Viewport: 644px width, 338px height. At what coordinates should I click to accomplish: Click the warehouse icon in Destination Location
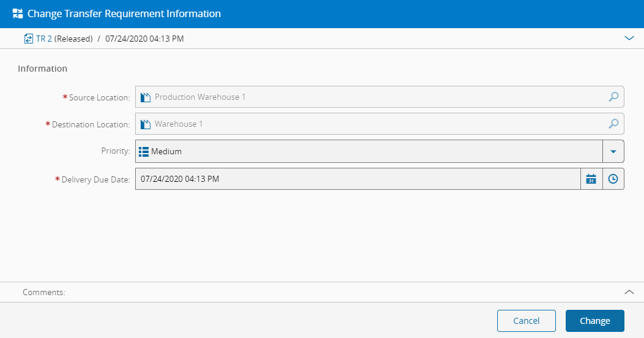[x=145, y=124]
